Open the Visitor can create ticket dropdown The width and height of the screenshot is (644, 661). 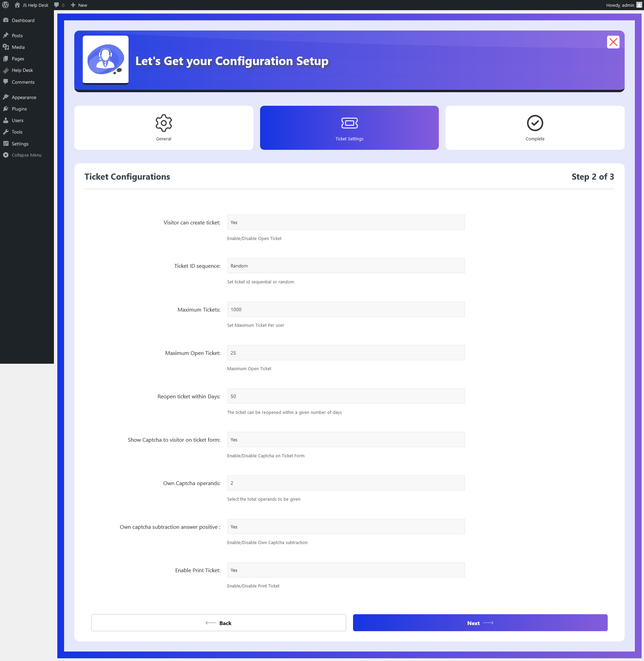point(346,222)
